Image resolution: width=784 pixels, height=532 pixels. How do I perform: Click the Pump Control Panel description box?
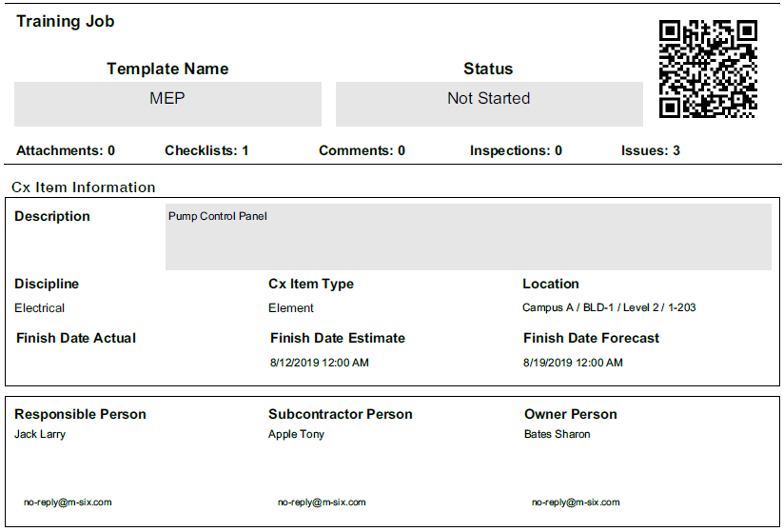pos(468,236)
